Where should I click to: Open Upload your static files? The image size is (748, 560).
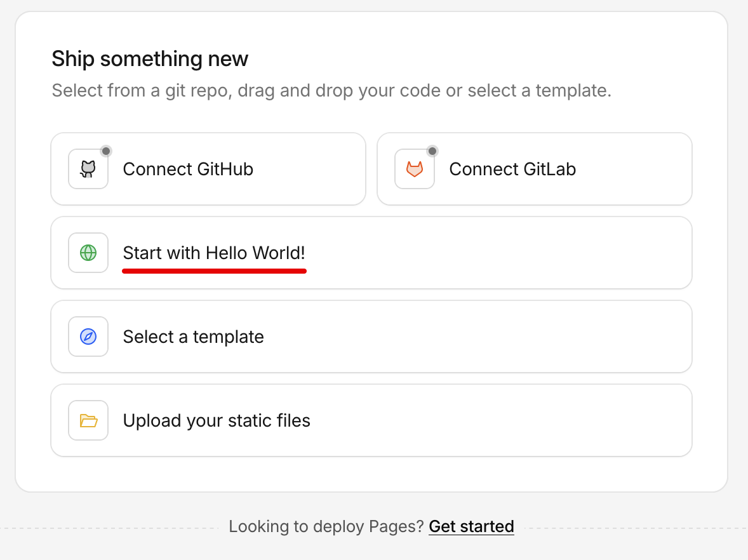[x=217, y=420]
